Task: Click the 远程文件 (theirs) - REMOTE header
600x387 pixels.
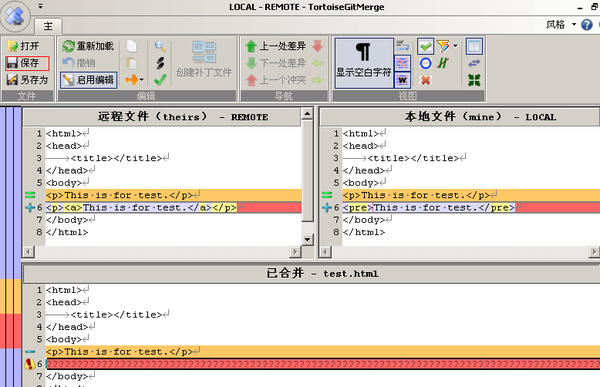Action: (161, 117)
